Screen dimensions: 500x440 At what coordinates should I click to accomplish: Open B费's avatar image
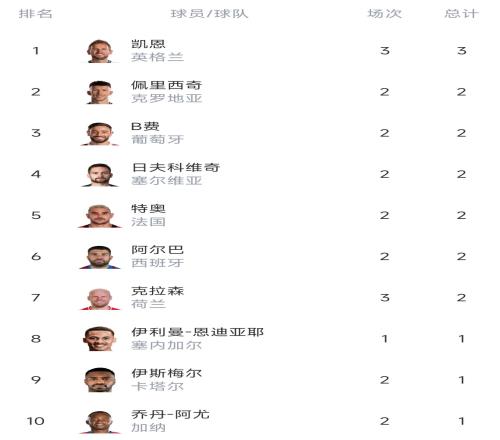(x=99, y=133)
